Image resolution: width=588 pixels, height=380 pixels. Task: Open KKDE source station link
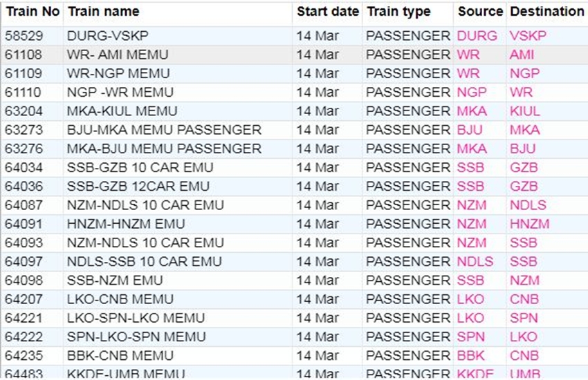(x=475, y=374)
